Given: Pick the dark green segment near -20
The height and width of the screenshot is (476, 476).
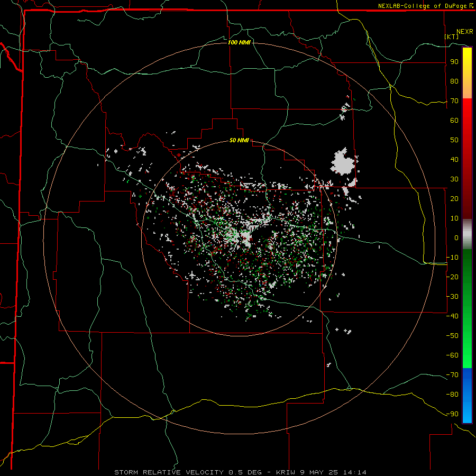Looking at the screenshot, I should (x=467, y=273).
